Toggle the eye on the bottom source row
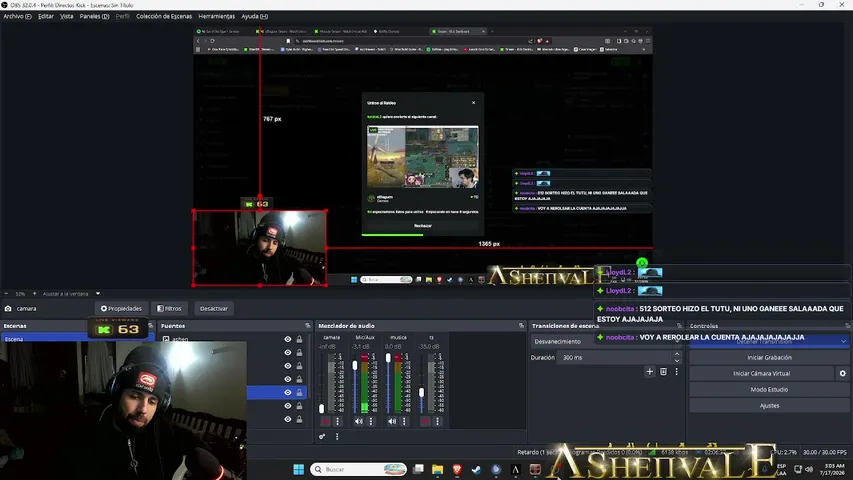 [x=287, y=419]
